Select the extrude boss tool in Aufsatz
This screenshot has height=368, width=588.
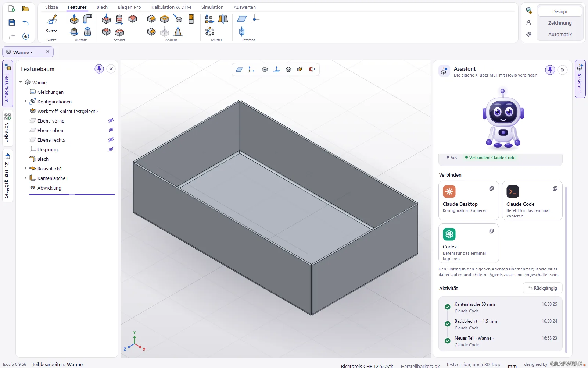74,19
